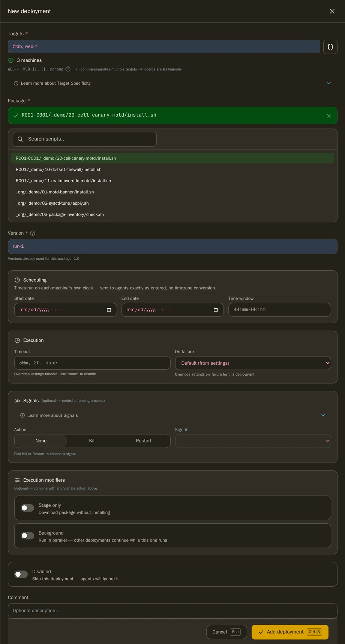Click Learn more about Target Specificity text
The height and width of the screenshot is (644, 345).
tap(56, 83)
